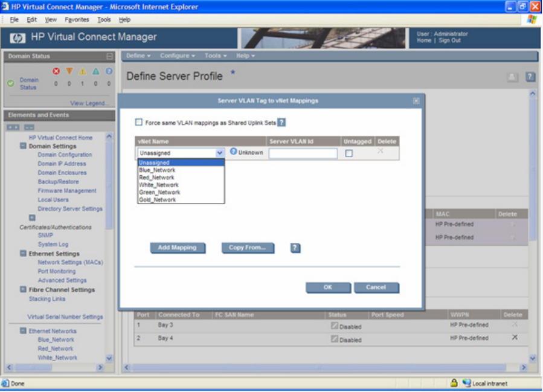The width and height of the screenshot is (543, 392).
Task: Delete FC connection for Bay 3
Action: (x=515, y=324)
